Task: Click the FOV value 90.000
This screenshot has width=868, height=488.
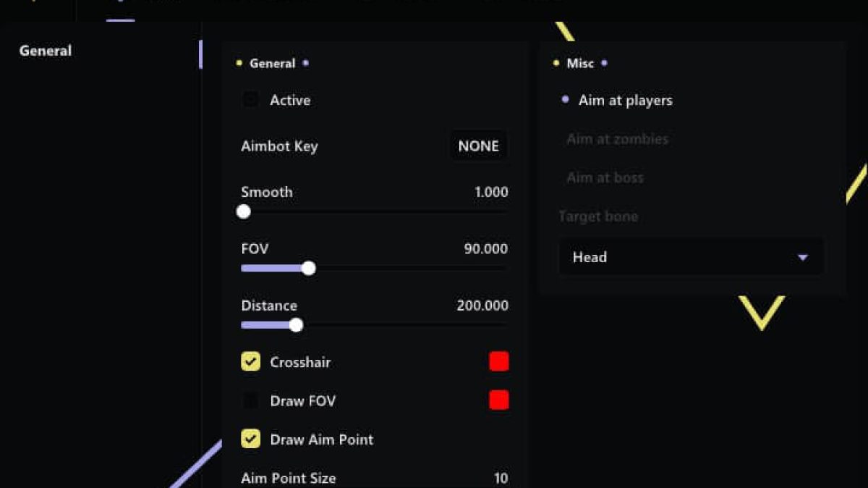Action: pos(485,249)
